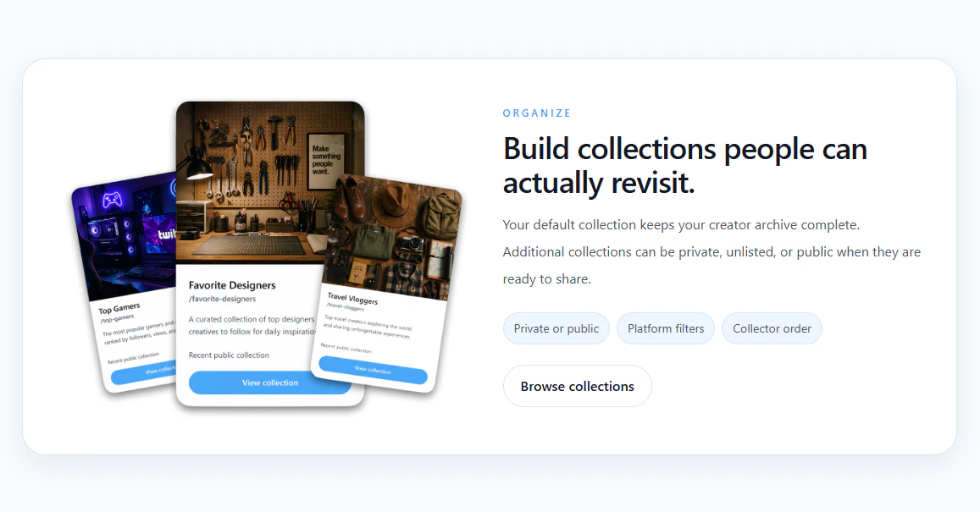Click the Recent public collection text on Travel Vloggers

tap(348, 345)
